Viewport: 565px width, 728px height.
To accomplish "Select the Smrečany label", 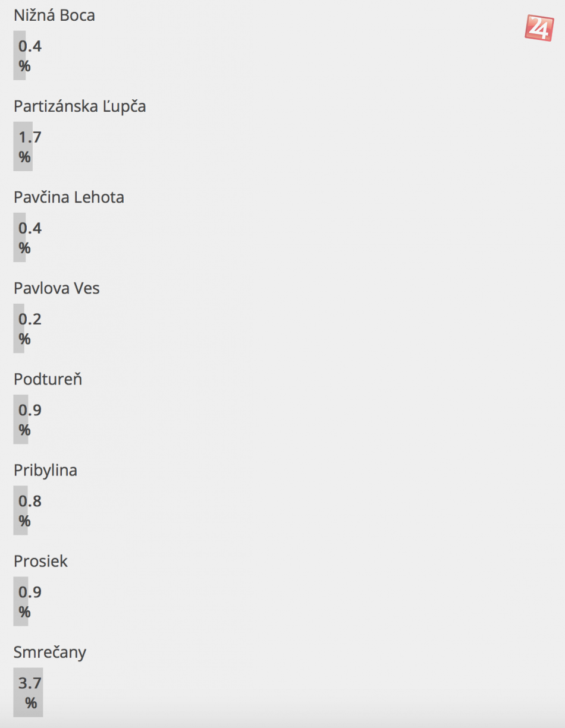I will point(50,652).
